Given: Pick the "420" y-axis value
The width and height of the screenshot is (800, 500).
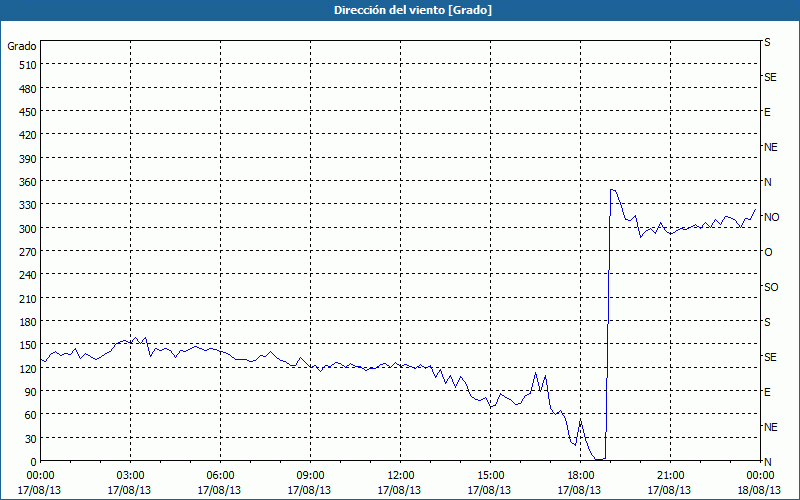Looking at the screenshot, I should 28,135.
